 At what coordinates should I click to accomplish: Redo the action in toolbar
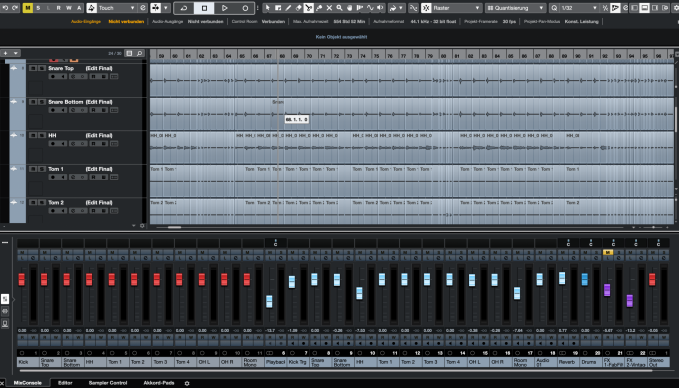[15, 8]
